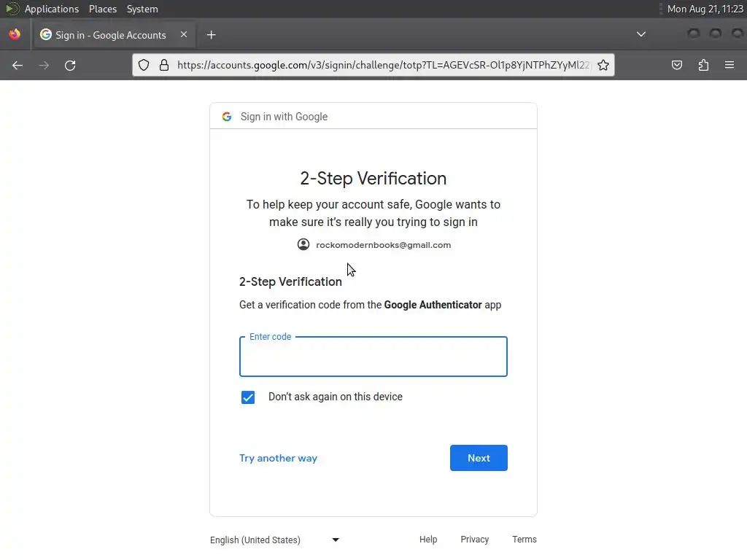Click the blue Next button
The width and height of the screenshot is (747, 560).
pyautogui.click(x=479, y=458)
